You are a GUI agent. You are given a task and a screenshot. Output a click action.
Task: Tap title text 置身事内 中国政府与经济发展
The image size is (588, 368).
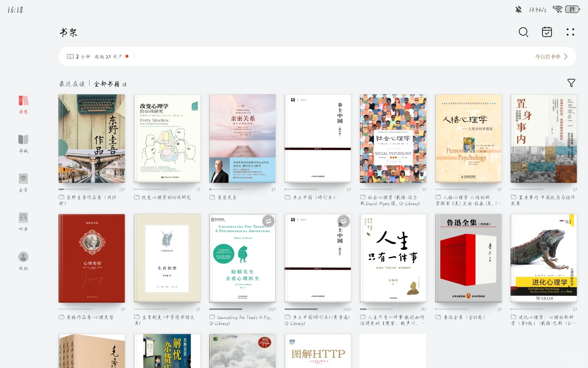[x=543, y=200]
